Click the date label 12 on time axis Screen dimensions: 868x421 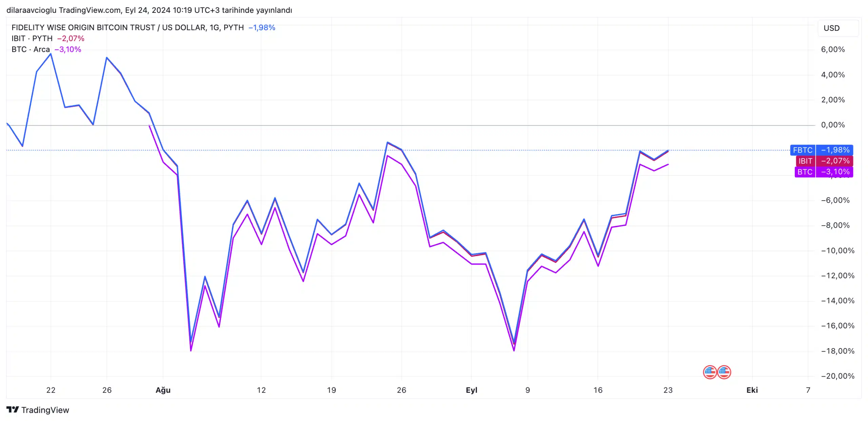(261, 390)
